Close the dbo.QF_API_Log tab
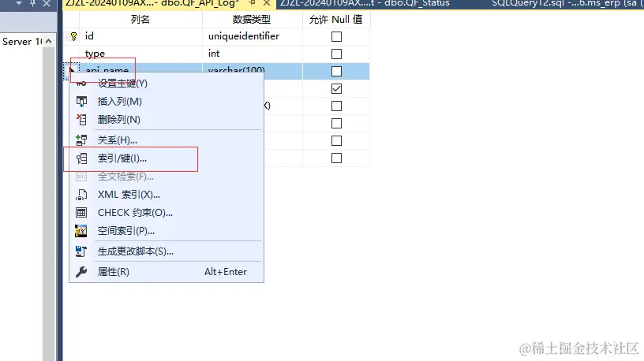 click(267, 3)
